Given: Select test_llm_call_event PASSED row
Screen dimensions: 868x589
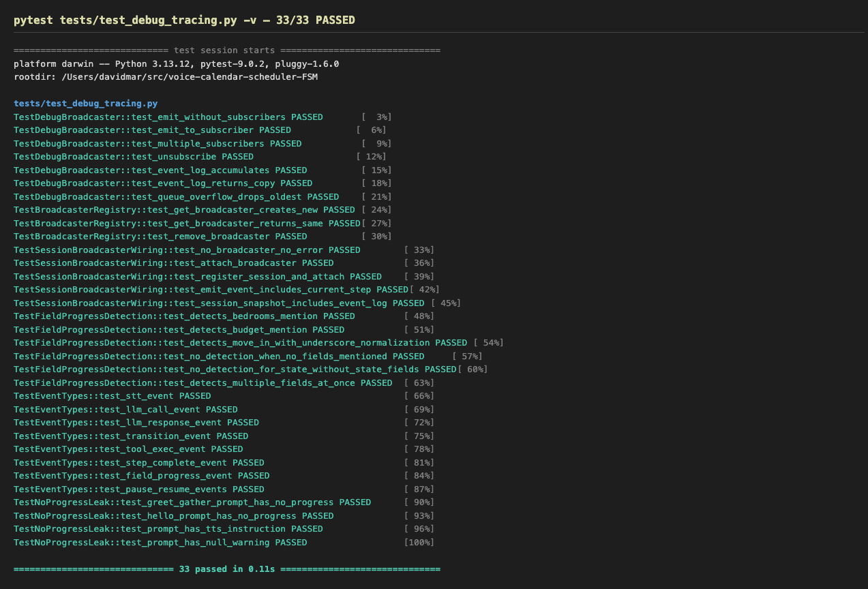Looking at the screenshot, I should click(224, 410).
